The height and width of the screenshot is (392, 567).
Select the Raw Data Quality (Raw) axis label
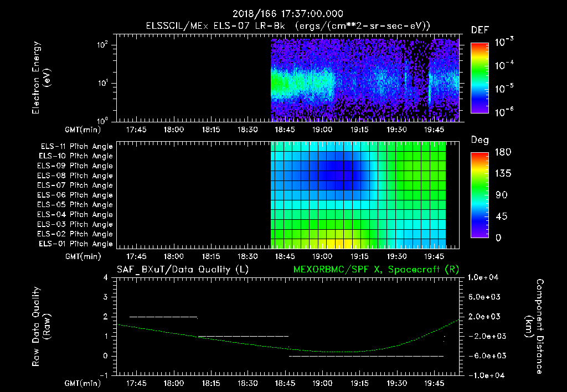pos(41,326)
